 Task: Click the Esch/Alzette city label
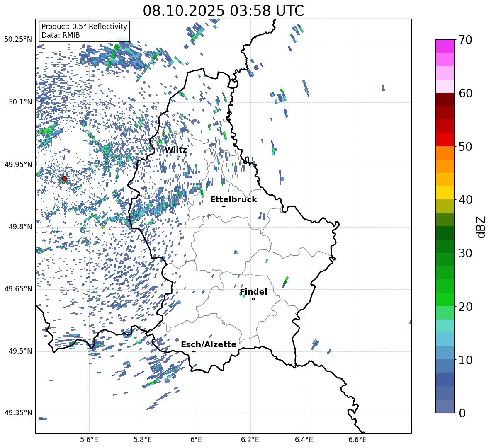tap(209, 344)
